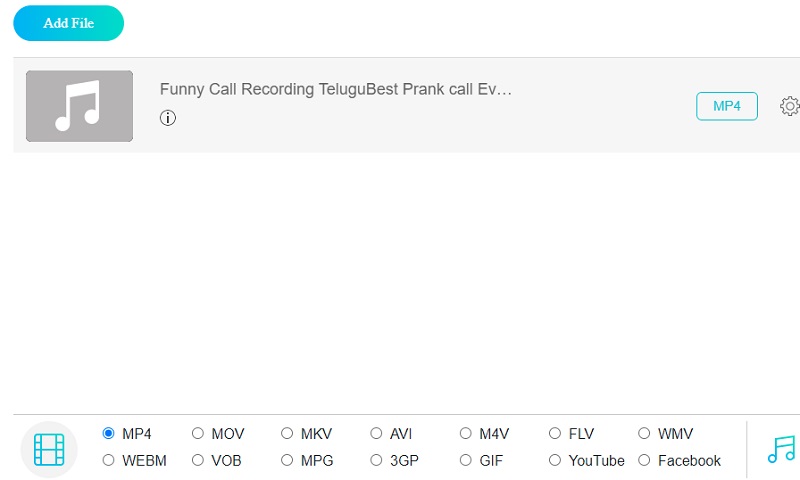Viewport: 800px width, 480px height.
Task: Select the 3GP format option
Action: pos(376,461)
